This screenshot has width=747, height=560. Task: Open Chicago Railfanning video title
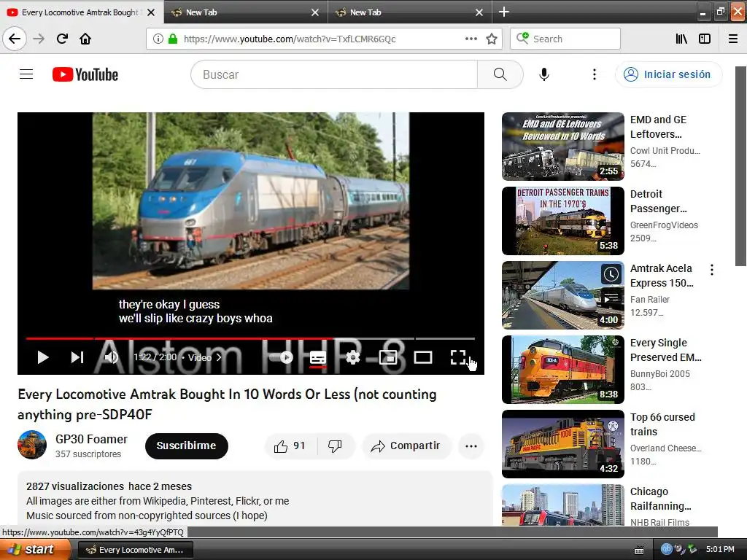[x=660, y=499]
